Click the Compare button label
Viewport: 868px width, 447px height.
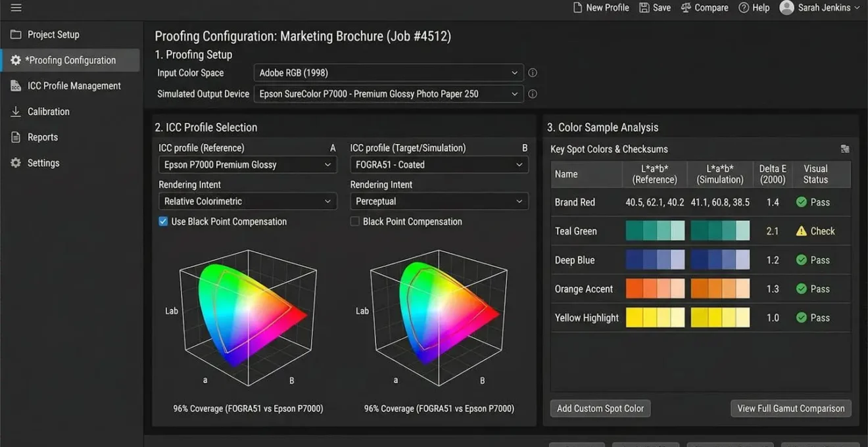click(x=711, y=8)
